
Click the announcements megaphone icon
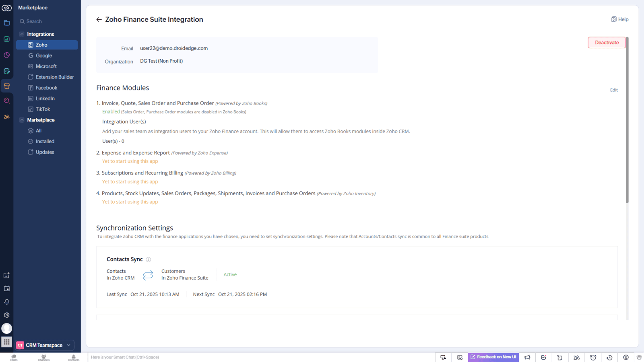pos(527,357)
